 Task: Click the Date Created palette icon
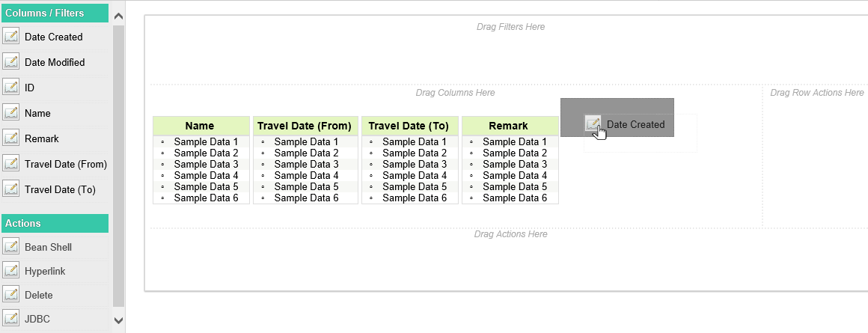coord(11,37)
